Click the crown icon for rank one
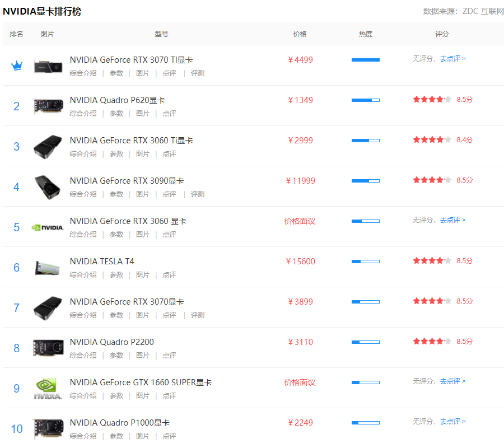 pos(17,66)
